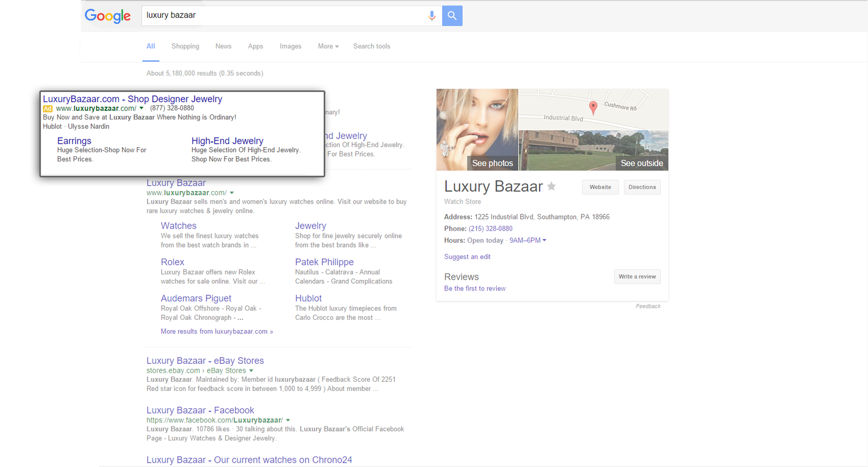The image size is (868, 467).
Task: Open the Earrings ad sitelink
Action: [x=74, y=141]
